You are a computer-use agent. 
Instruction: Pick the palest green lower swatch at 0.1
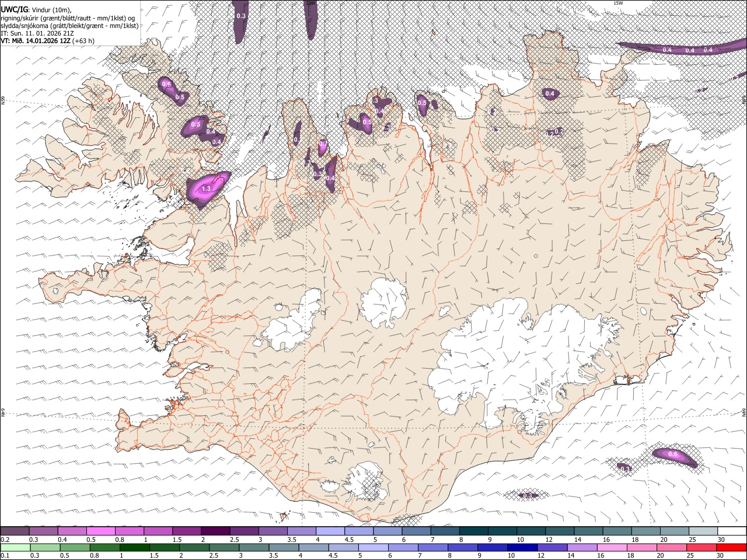pyautogui.click(x=15, y=547)
